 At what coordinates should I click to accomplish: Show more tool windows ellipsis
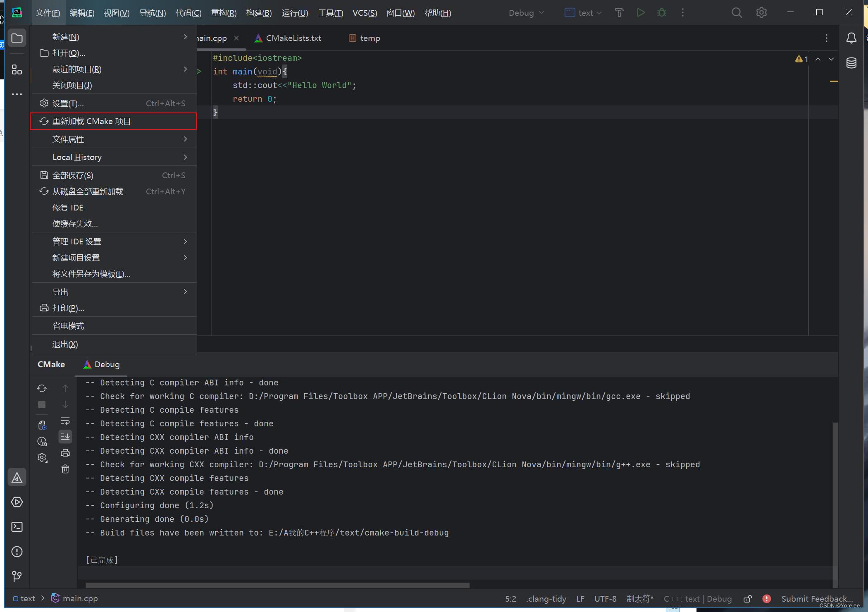point(17,94)
